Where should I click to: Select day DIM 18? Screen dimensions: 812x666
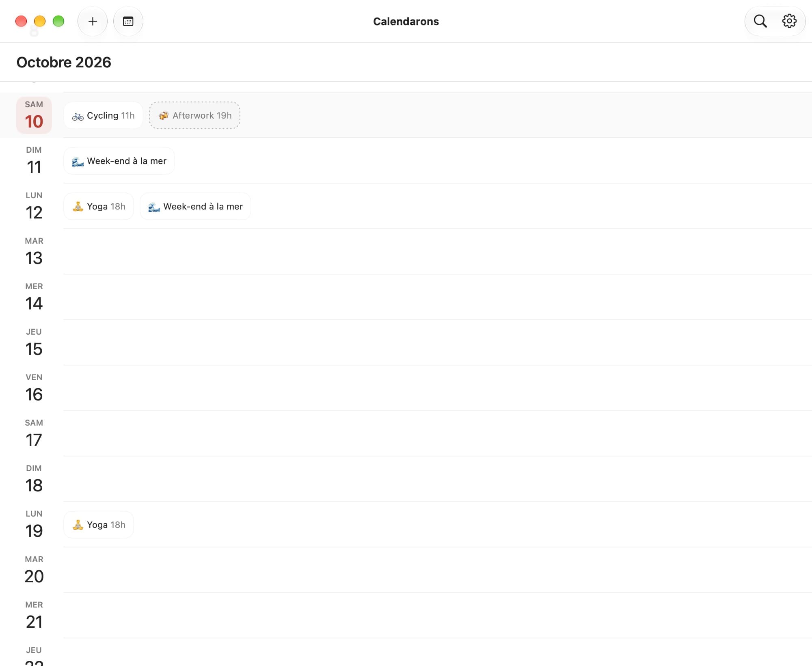(x=34, y=479)
